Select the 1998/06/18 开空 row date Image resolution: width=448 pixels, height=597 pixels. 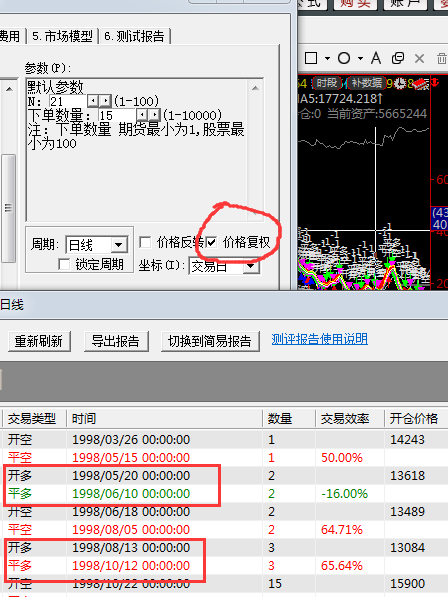point(131,511)
